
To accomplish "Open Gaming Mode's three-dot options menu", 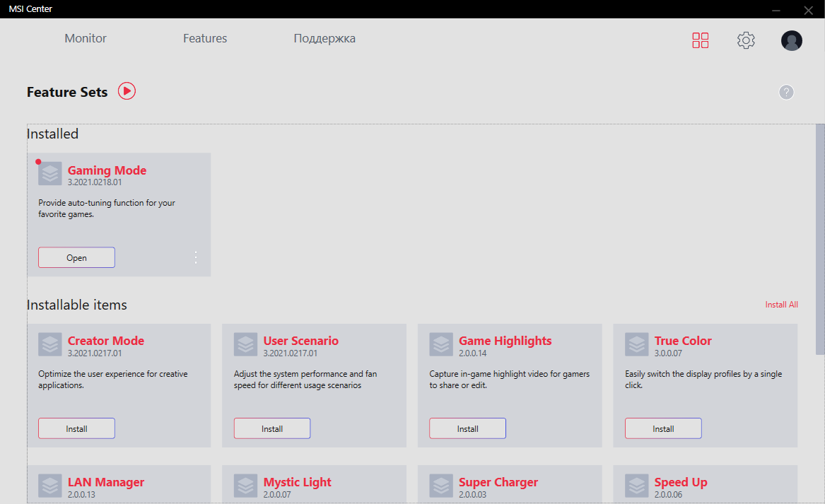I will pos(196,257).
